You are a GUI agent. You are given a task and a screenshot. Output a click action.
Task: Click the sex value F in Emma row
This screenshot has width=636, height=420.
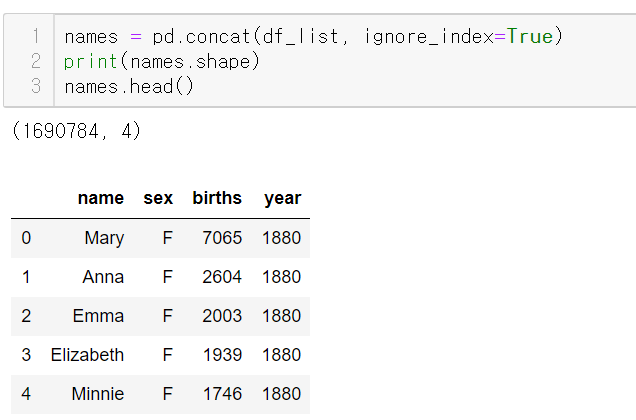pos(168,316)
